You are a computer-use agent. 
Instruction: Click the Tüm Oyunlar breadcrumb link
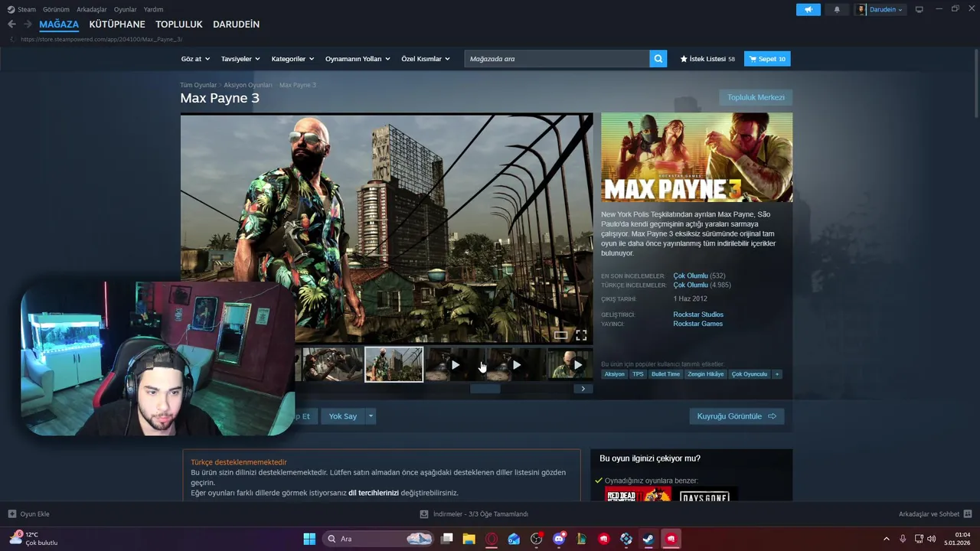198,85
